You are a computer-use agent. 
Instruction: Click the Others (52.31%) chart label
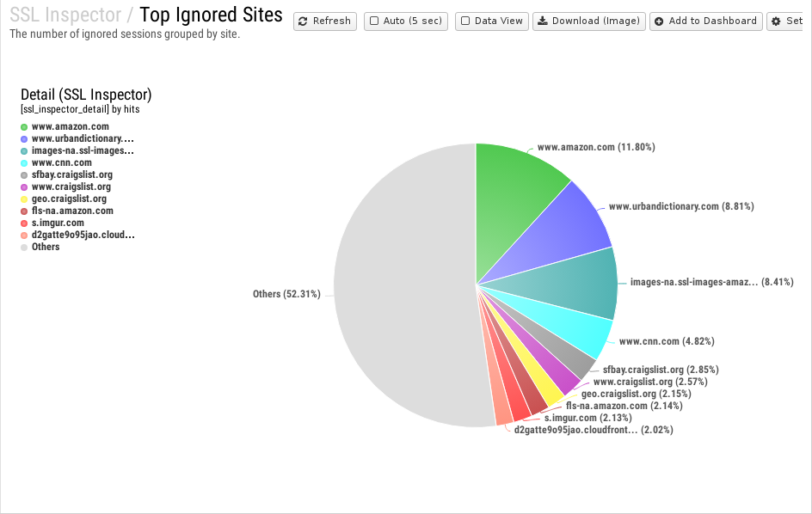tap(286, 294)
